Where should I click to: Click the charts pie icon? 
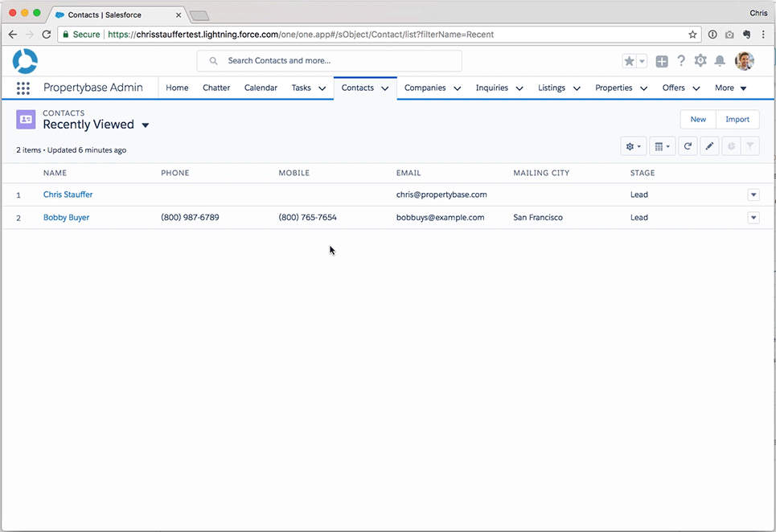click(731, 146)
